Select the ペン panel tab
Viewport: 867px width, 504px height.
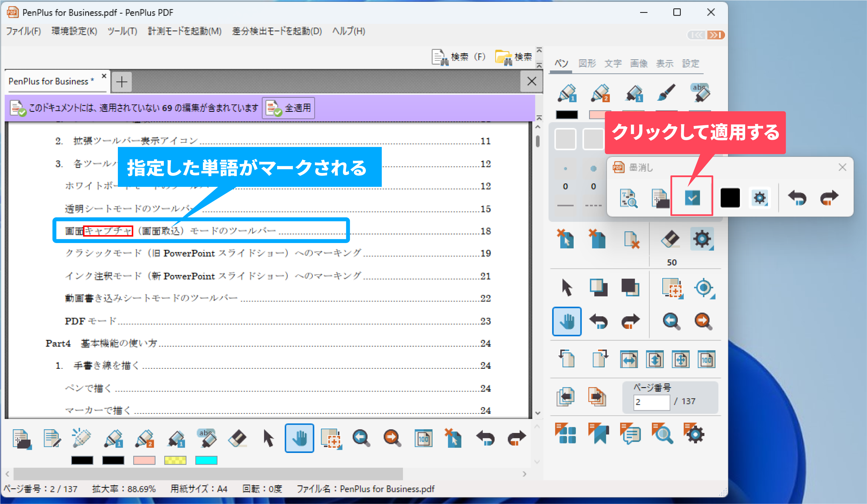(561, 63)
